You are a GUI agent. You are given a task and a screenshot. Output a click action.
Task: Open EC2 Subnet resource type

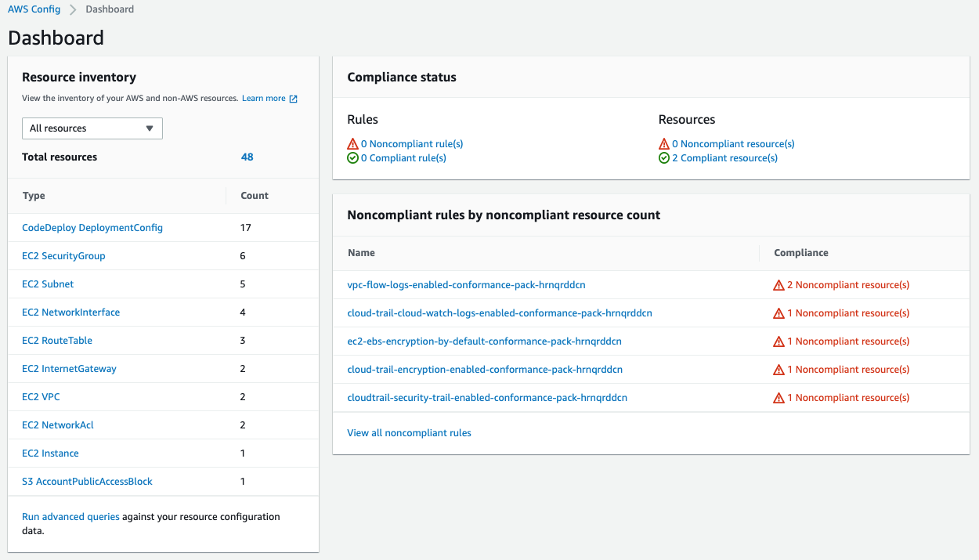48,284
